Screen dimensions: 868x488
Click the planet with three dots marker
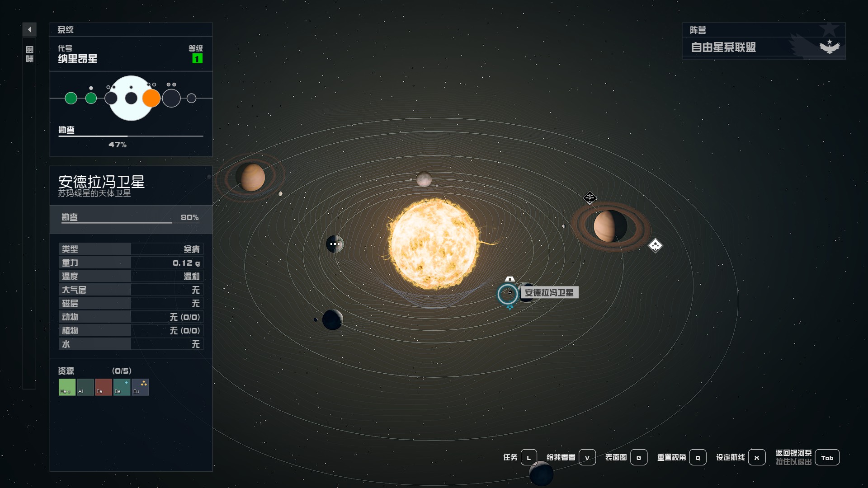coord(335,244)
